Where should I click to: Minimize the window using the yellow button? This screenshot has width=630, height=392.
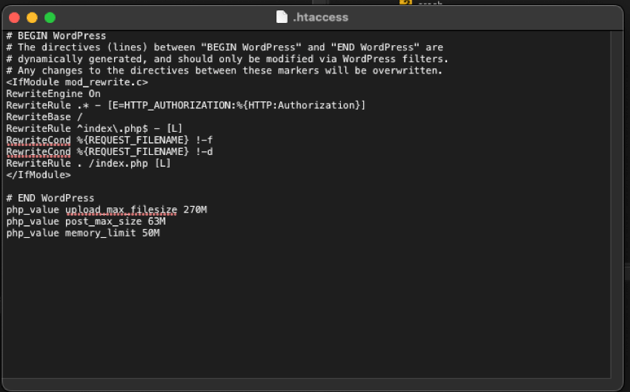[x=32, y=18]
